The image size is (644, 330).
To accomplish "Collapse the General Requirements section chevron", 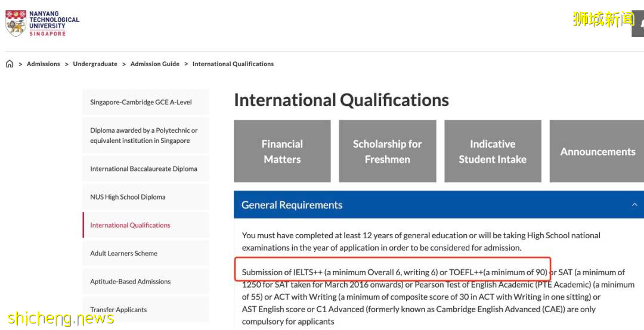I will pyautogui.click(x=634, y=205).
